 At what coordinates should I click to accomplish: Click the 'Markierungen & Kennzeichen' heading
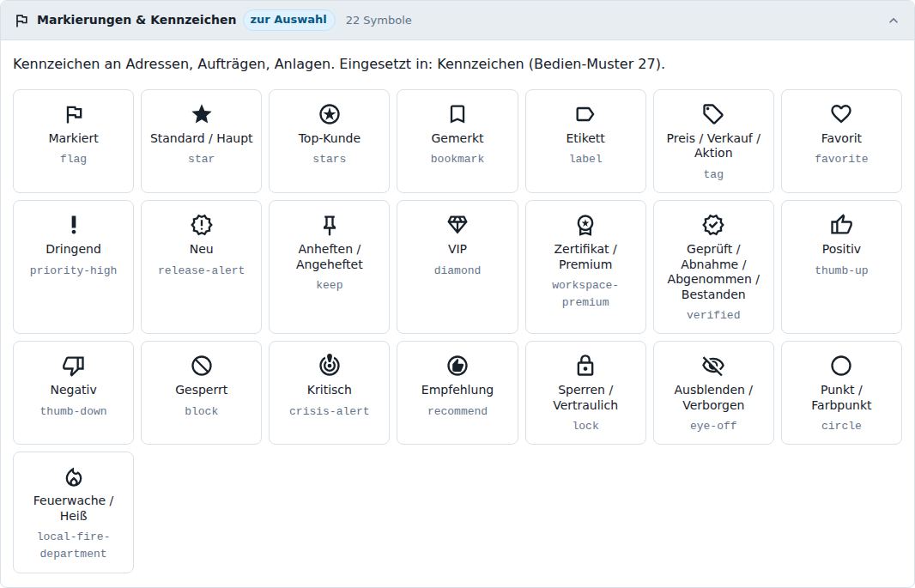[x=136, y=20]
